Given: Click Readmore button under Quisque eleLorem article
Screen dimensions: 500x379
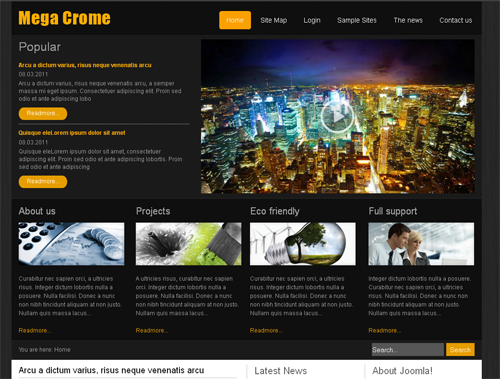Looking at the screenshot, I should [x=43, y=182].
